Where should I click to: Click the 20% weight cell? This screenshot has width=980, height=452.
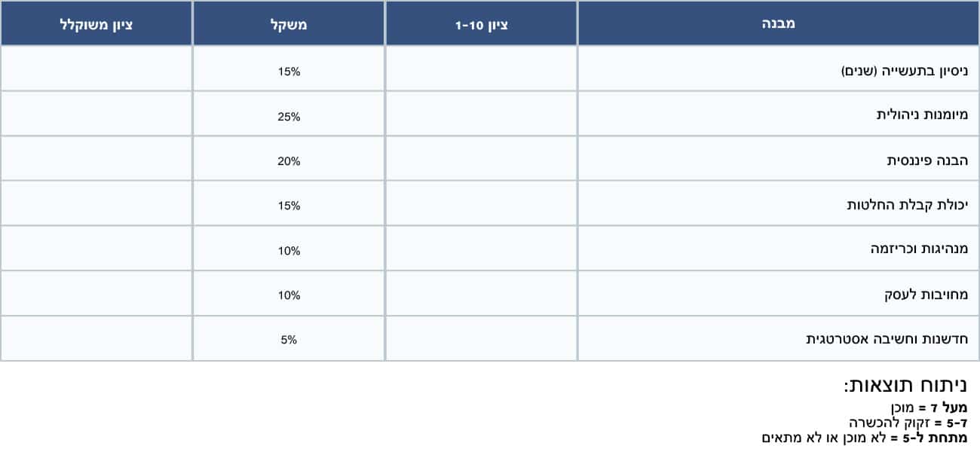tap(289, 160)
